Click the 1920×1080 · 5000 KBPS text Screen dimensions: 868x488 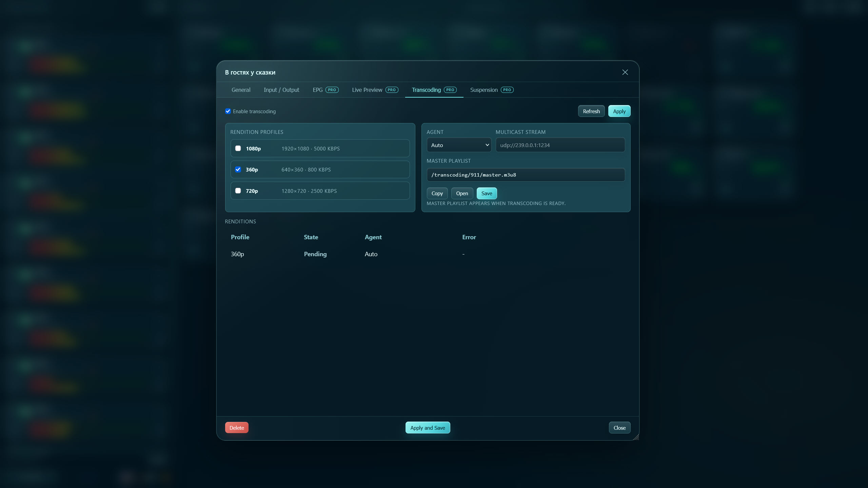pyautogui.click(x=311, y=148)
